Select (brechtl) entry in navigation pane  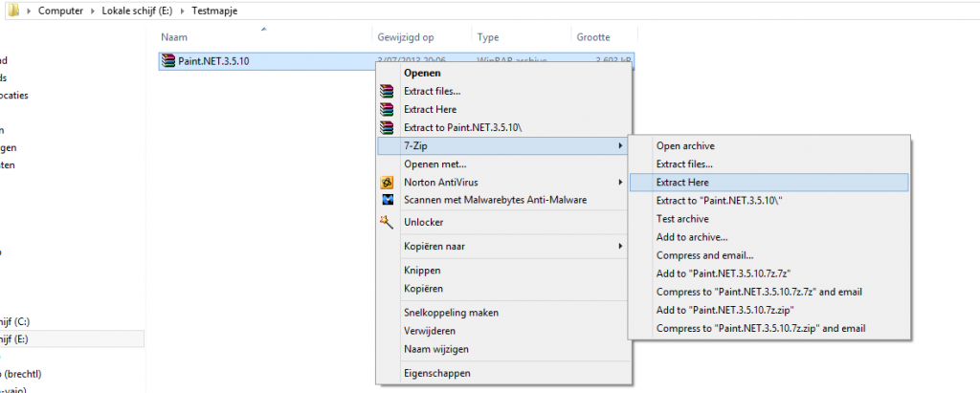point(21,374)
